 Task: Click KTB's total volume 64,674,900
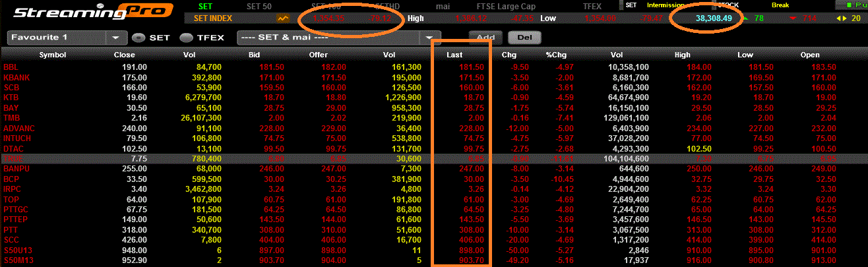pyautogui.click(x=627, y=98)
